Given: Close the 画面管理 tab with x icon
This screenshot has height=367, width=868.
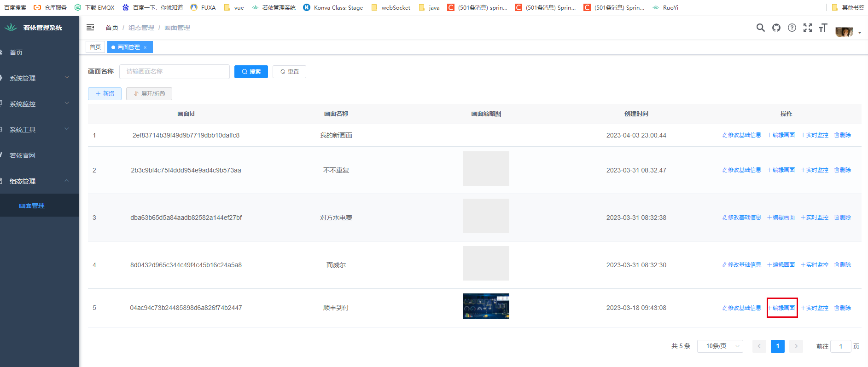Looking at the screenshot, I should pos(145,47).
